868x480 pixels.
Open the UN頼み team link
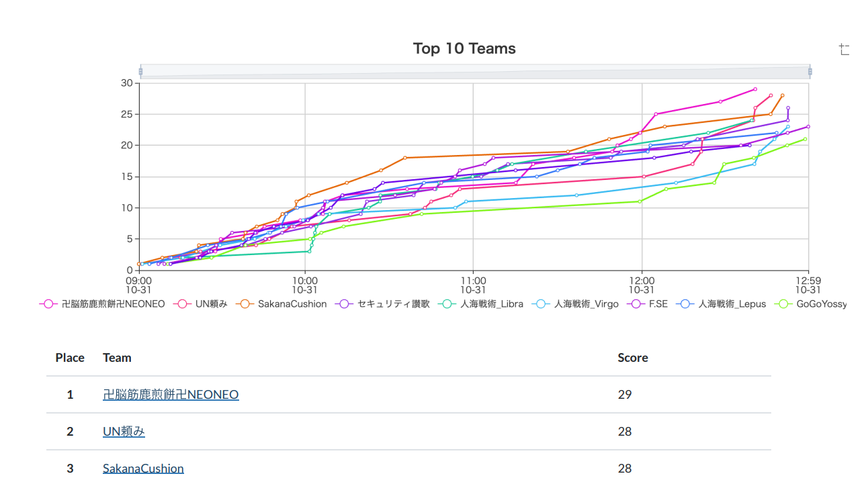124,431
